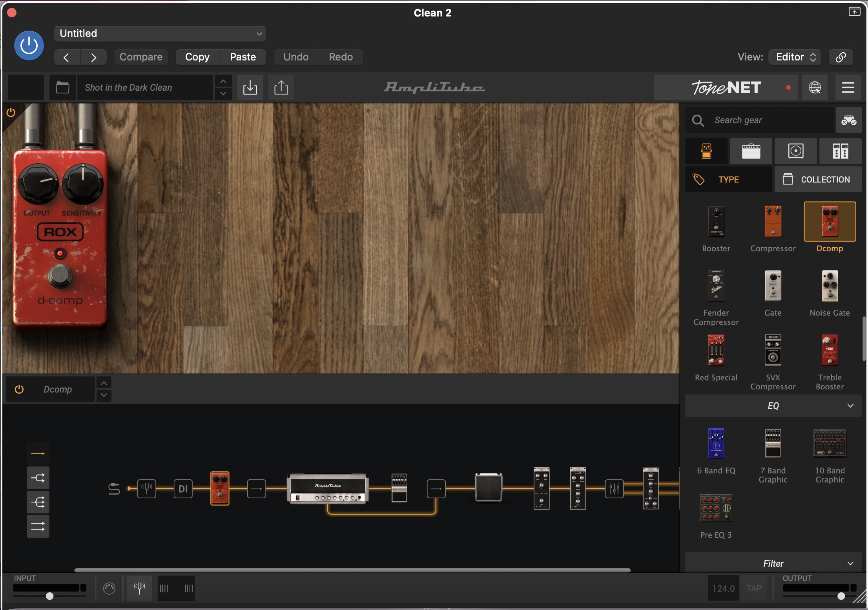Click the Dcomp slot up arrow
Screen dimensions: 868x610
[104, 383]
